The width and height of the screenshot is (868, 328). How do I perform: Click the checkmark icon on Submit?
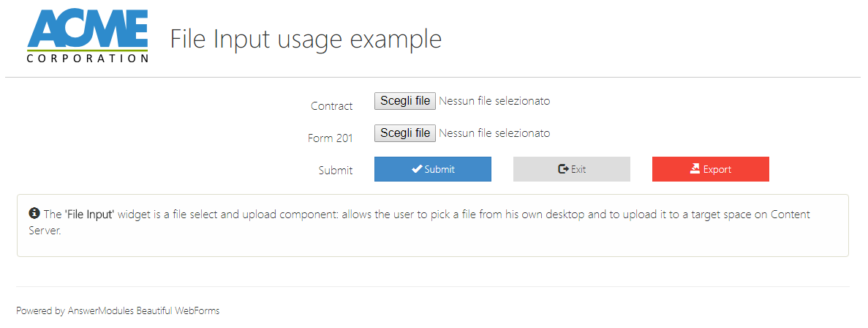pyautogui.click(x=417, y=169)
